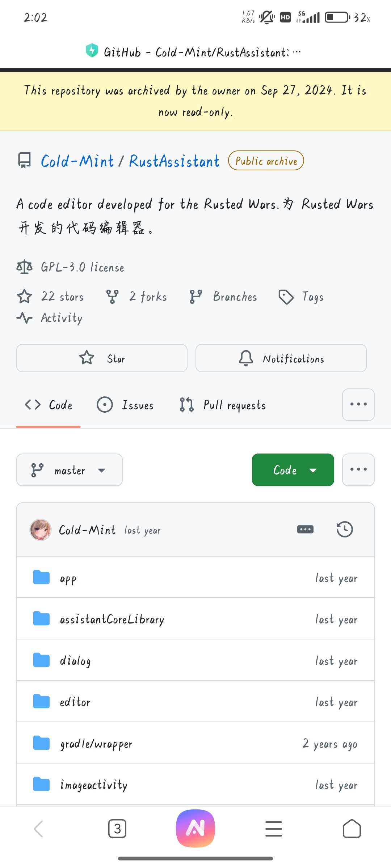This screenshot has width=391, height=868.
Task: View the 2 forks link
Action: [137, 297]
